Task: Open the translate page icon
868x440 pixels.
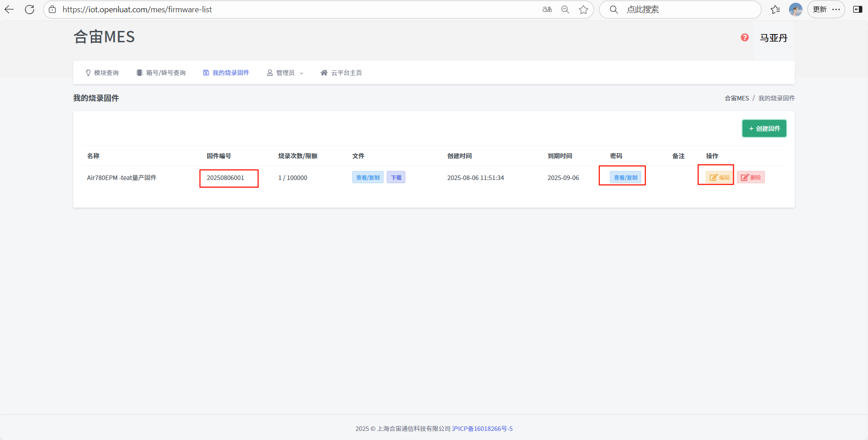Action: 547,10
